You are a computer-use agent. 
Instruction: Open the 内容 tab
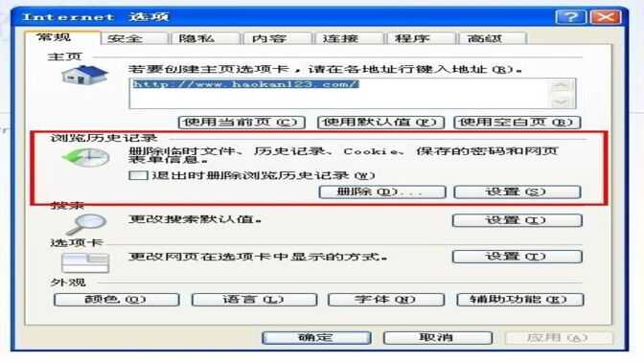point(277,38)
